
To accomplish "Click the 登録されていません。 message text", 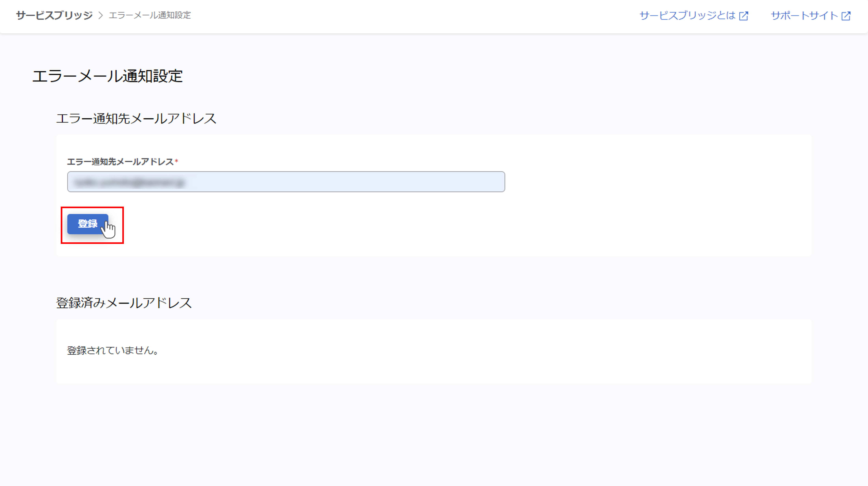I will pos(113,350).
